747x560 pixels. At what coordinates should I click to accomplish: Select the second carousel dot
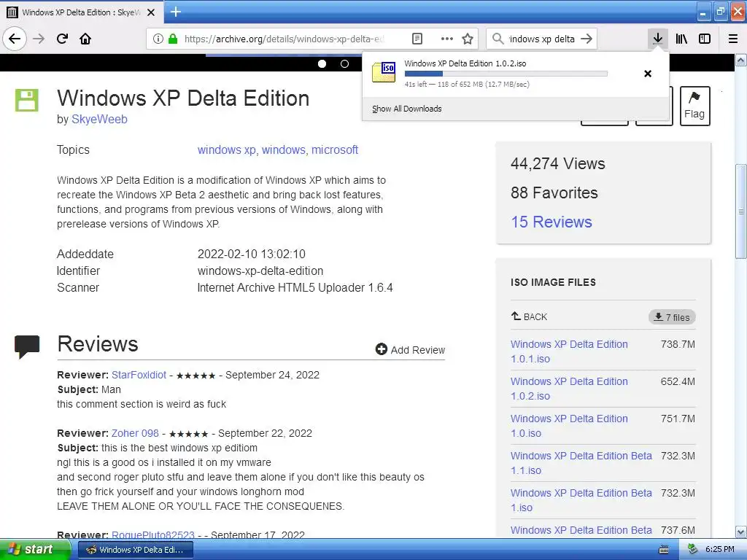coord(345,64)
